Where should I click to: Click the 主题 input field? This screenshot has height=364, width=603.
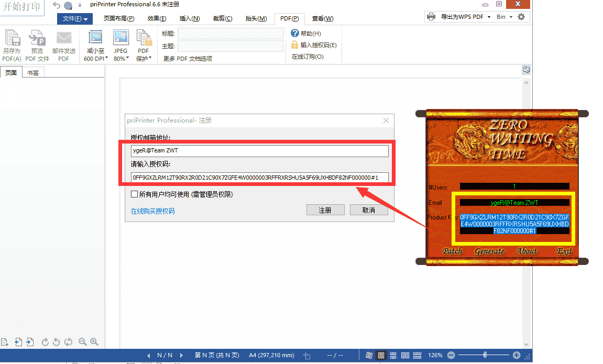pyautogui.click(x=231, y=46)
